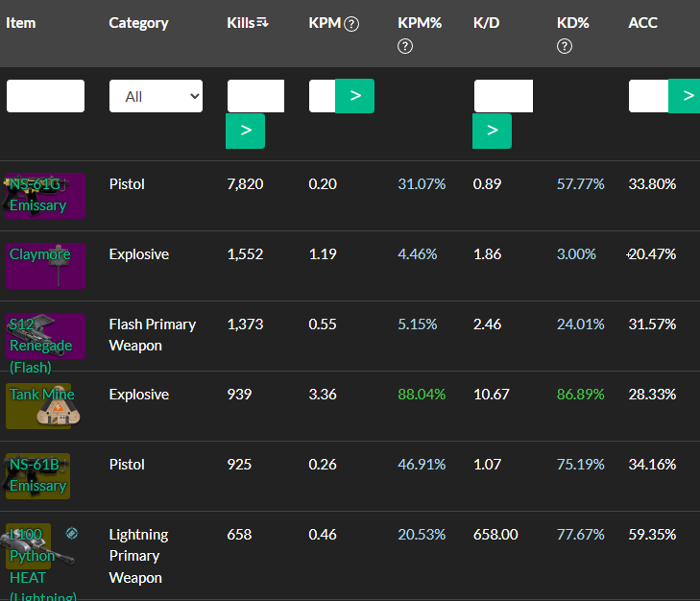This screenshot has width=700, height=601.
Task: Select the 46.91% KPM percentile value
Action: click(x=422, y=465)
